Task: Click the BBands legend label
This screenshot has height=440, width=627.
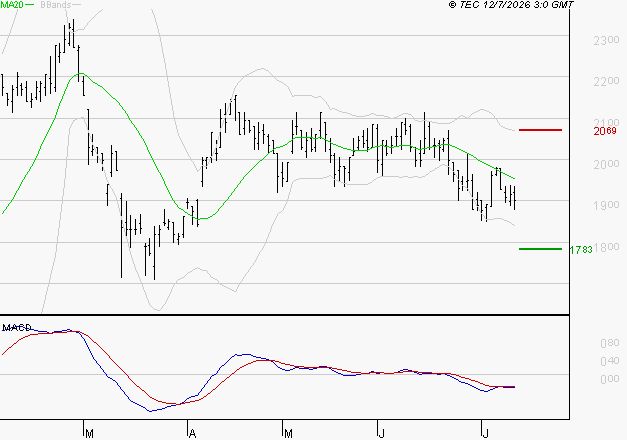Action: [x=56, y=5]
